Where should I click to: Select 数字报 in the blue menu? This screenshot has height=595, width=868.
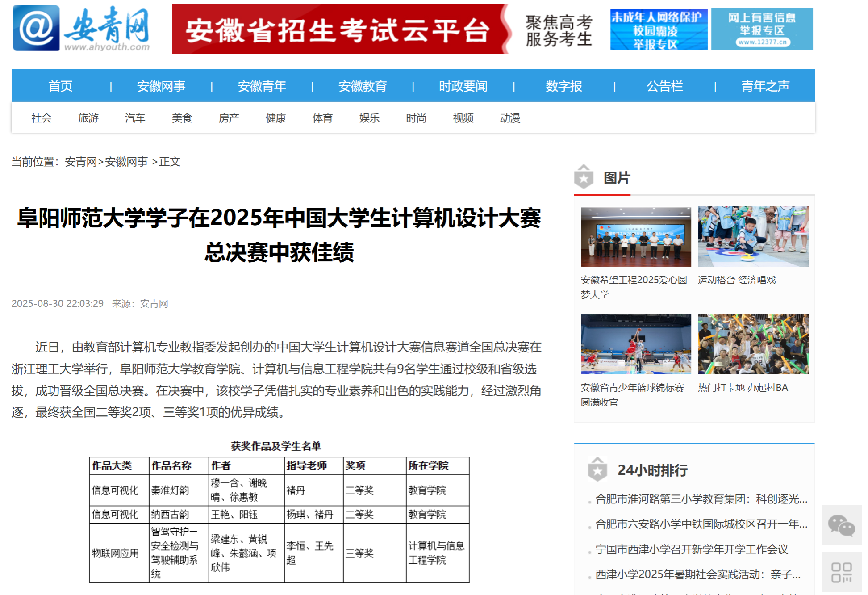coord(563,86)
